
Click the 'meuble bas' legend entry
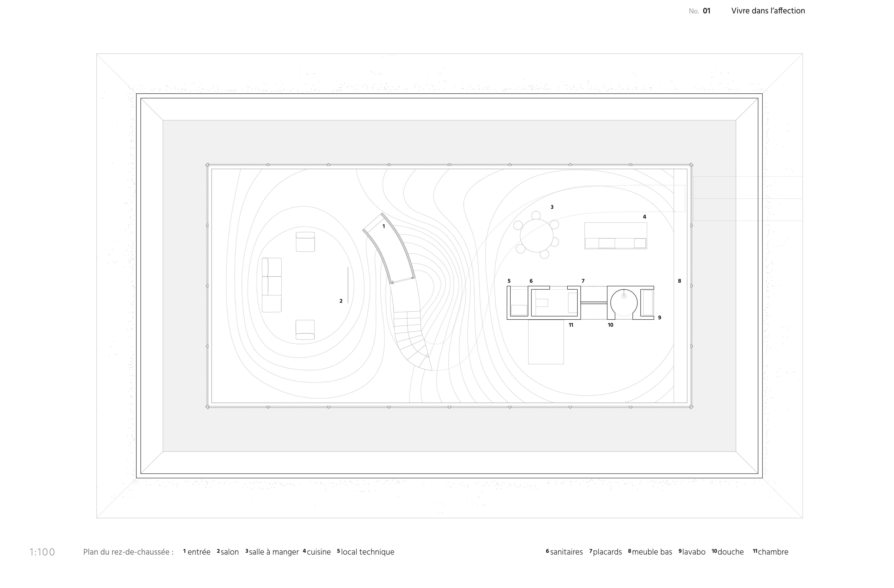(652, 552)
